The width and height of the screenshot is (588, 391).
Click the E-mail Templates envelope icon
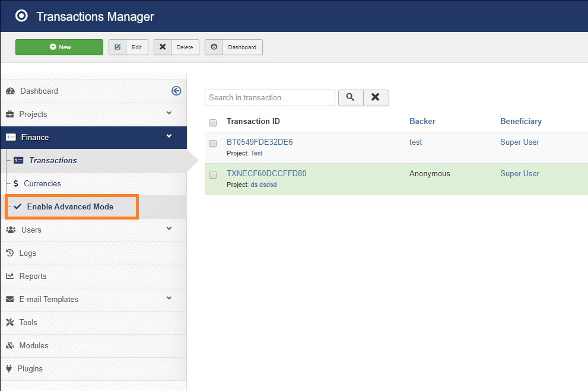10,299
